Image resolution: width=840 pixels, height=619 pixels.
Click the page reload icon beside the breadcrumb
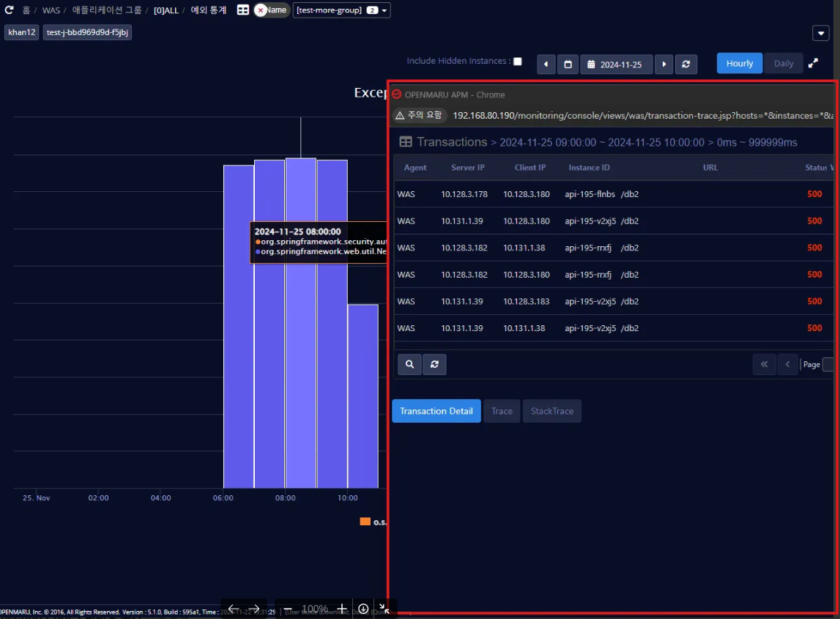coord(10,10)
